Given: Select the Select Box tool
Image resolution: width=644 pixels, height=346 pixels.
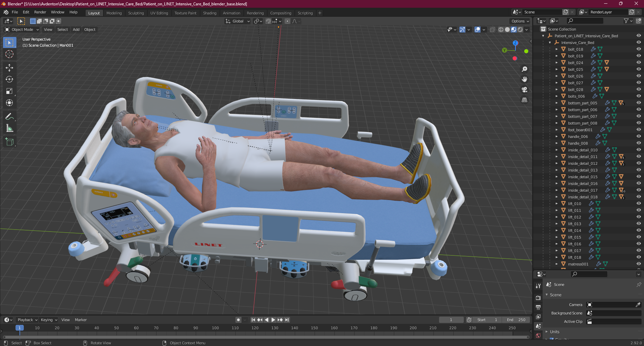Looking at the screenshot, I should click(9, 43).
